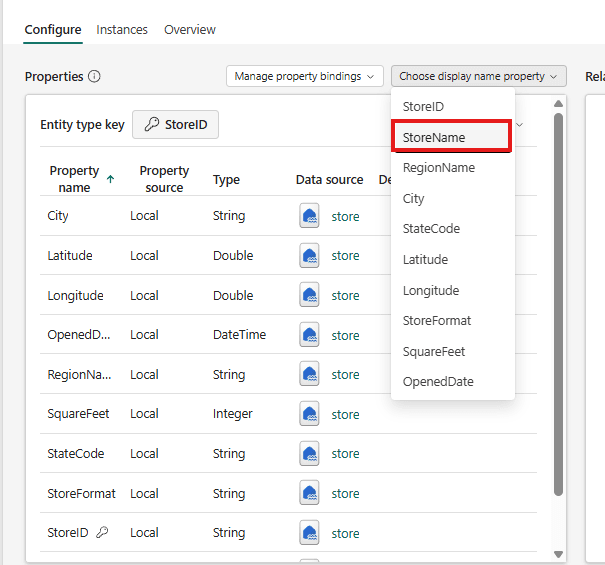The width and height of the screenshot is (605, 565).
Task: Choose Latitude from display name options
Action: (453, 259)
